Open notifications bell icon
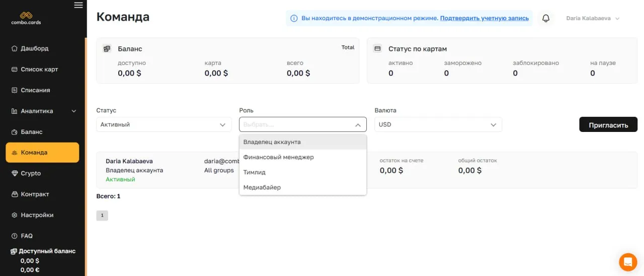The width and height of the screenshot is (644, 276). pyautogui.click(x=545, y=18)
